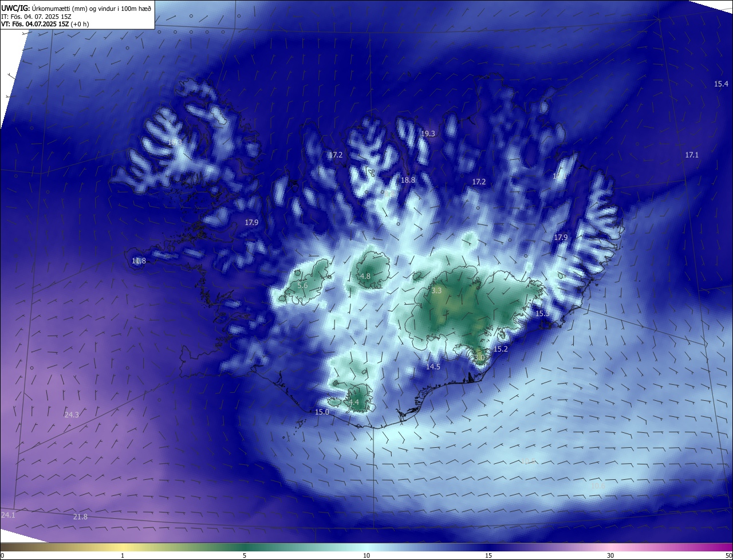
Task: Click the 21.8 value on the map
Action: [x=80, y=517]
